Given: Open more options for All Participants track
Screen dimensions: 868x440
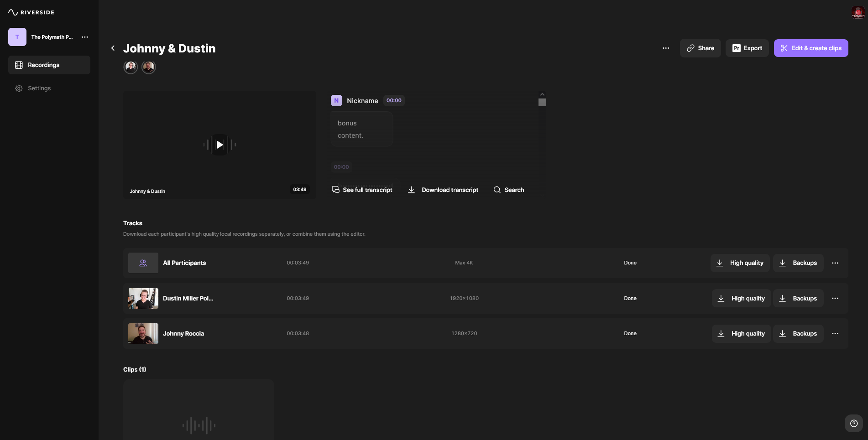Looking at the screenshot, I should pos(835,263).
